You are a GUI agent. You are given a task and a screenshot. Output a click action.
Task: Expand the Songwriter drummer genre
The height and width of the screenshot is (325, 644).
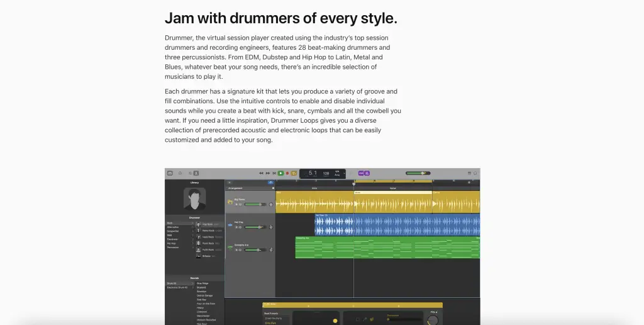180,231
